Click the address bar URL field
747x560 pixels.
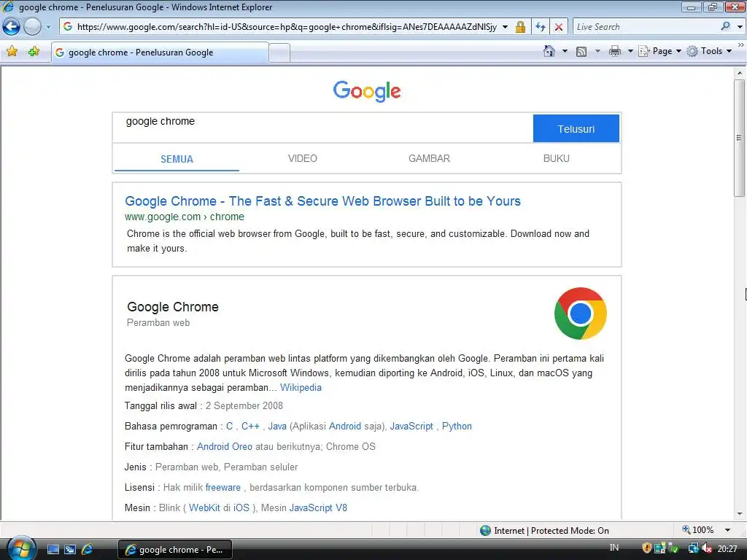point(286,27)
